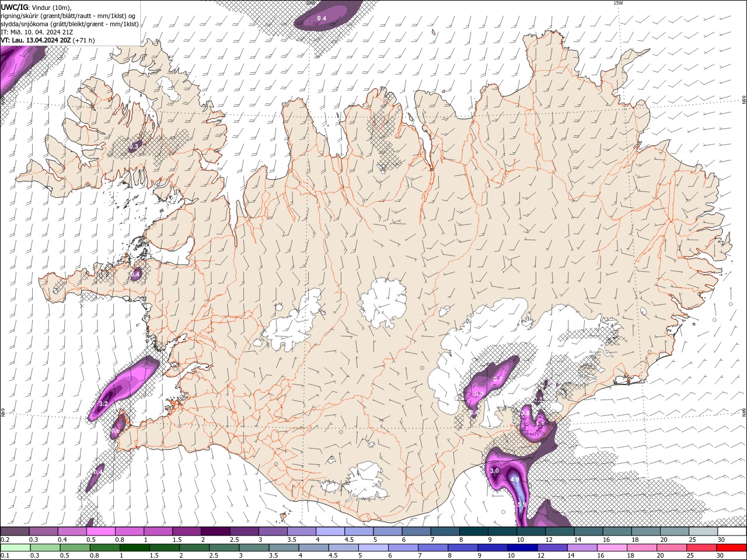Image resolution: width=747 pixels, height=560 pixels.
Task: Pick the grey-green 3 swatch, lower legend row
Action: tap(253, 548)
